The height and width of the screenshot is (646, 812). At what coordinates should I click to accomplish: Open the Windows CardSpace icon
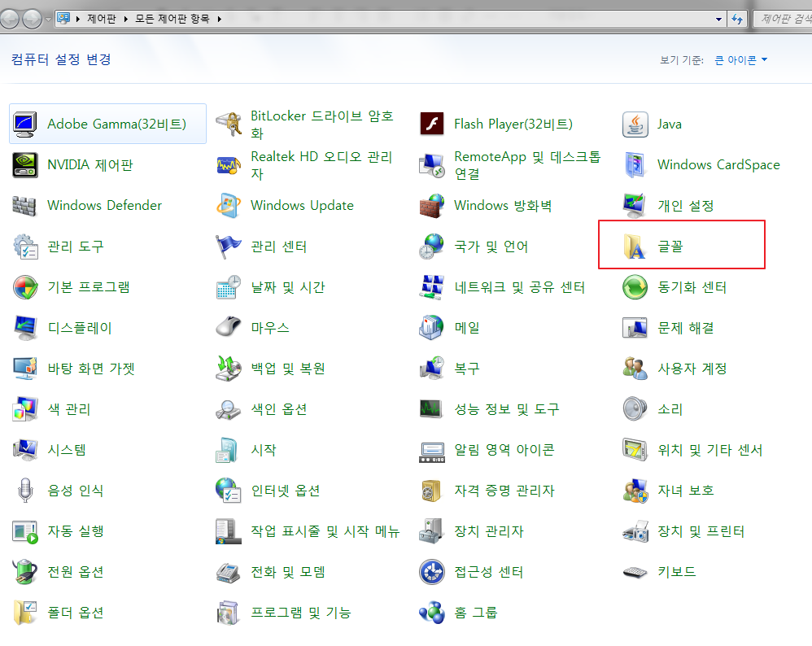635,164
